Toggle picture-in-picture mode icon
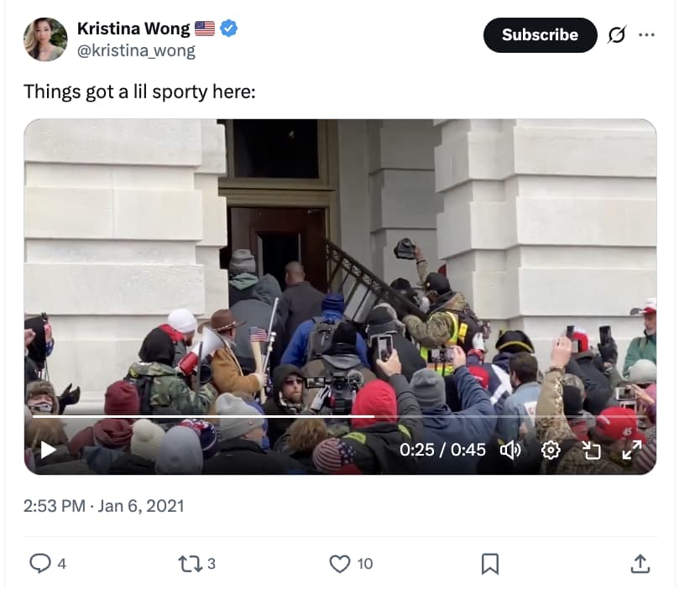The width and height of the screenshot is (700, 589). pos(591,450)
